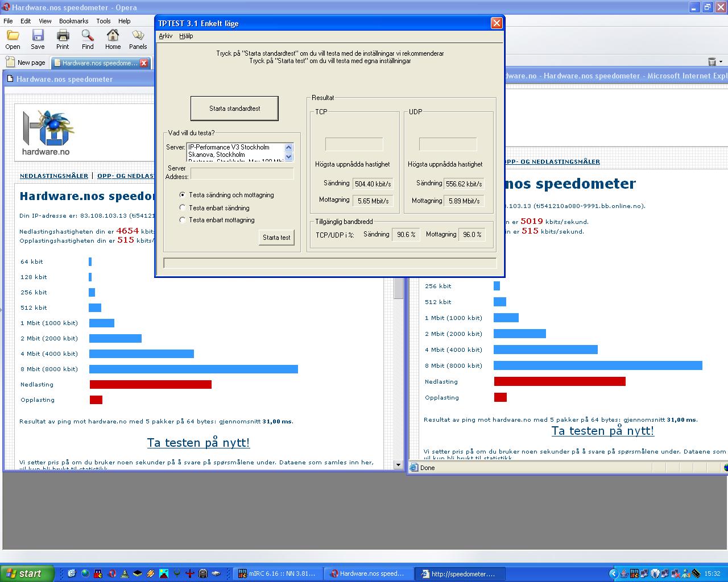Click the Server Address input field

coord(242,173)
